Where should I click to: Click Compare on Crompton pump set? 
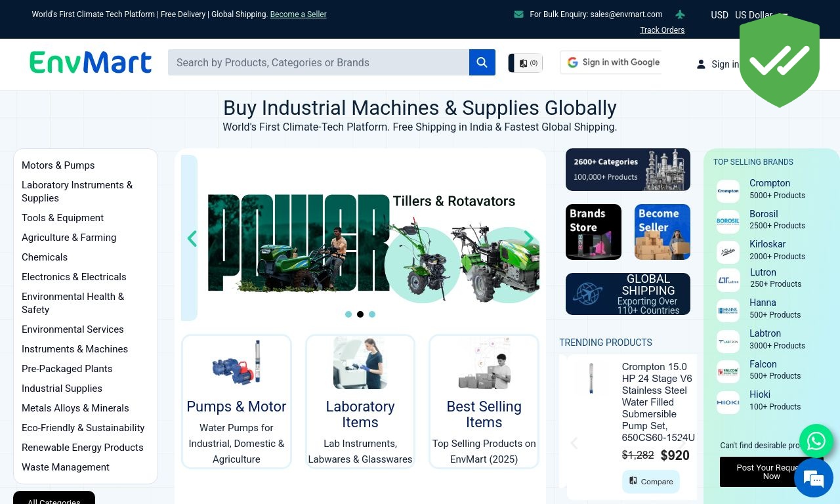point(650,482)
